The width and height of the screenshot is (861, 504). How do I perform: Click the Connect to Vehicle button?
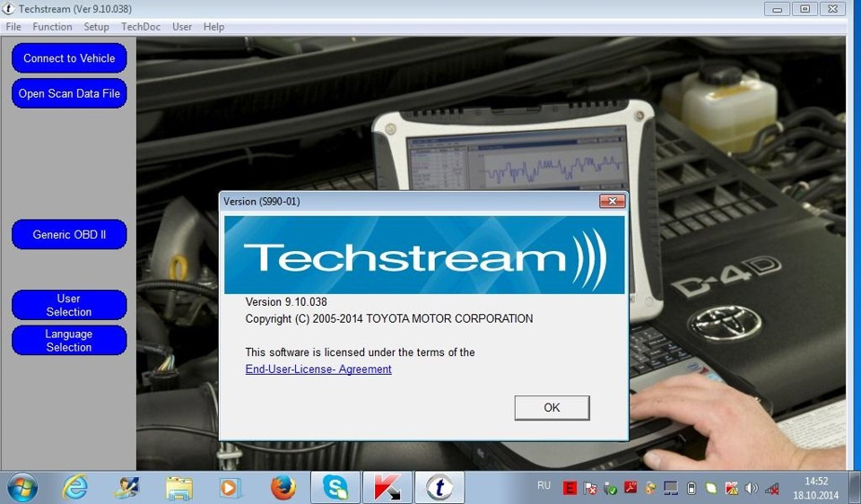pos(69,58)
